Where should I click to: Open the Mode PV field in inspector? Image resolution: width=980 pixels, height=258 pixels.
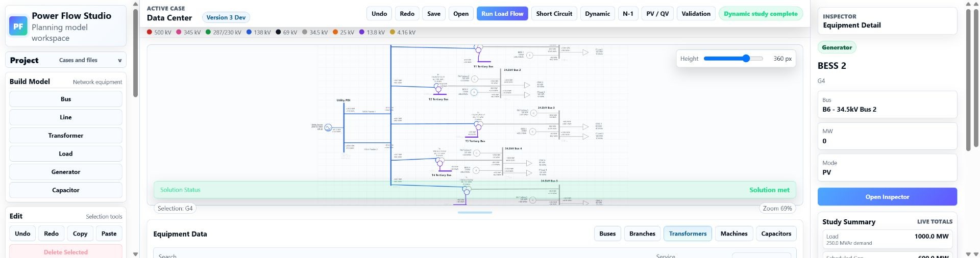(887, 167)
